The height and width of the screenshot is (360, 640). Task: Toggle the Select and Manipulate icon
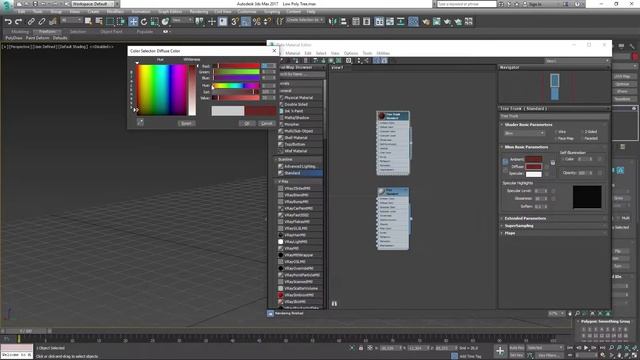point(211,22)
